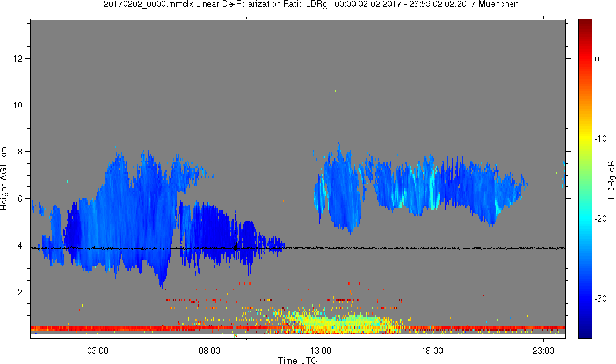Image resolution: width=616 pixels, height=364 pixels.
Task: Click the 08:00 time tick label
Action: 209,351
